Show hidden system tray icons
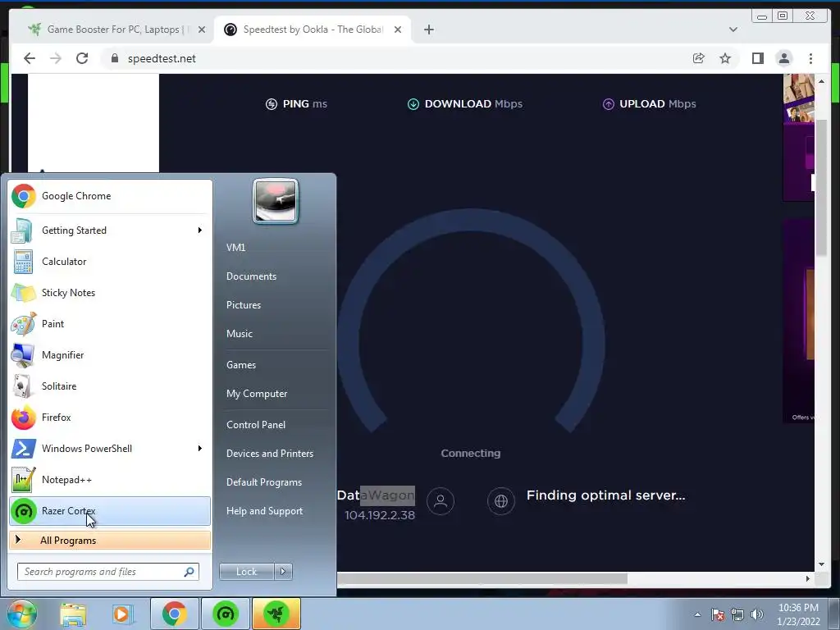The image size is (840, 630). [697, 614]
